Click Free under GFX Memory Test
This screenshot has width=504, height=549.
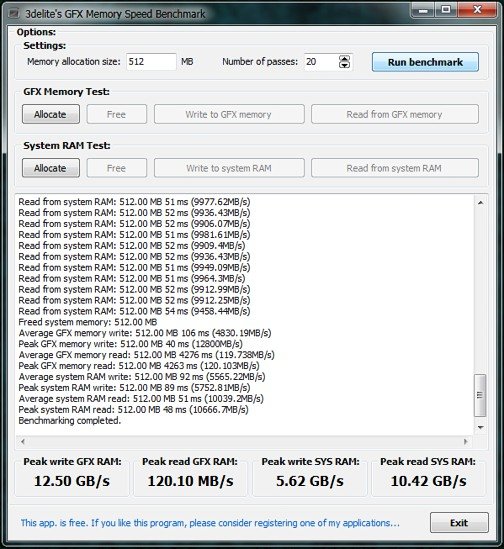click(117, 114)
